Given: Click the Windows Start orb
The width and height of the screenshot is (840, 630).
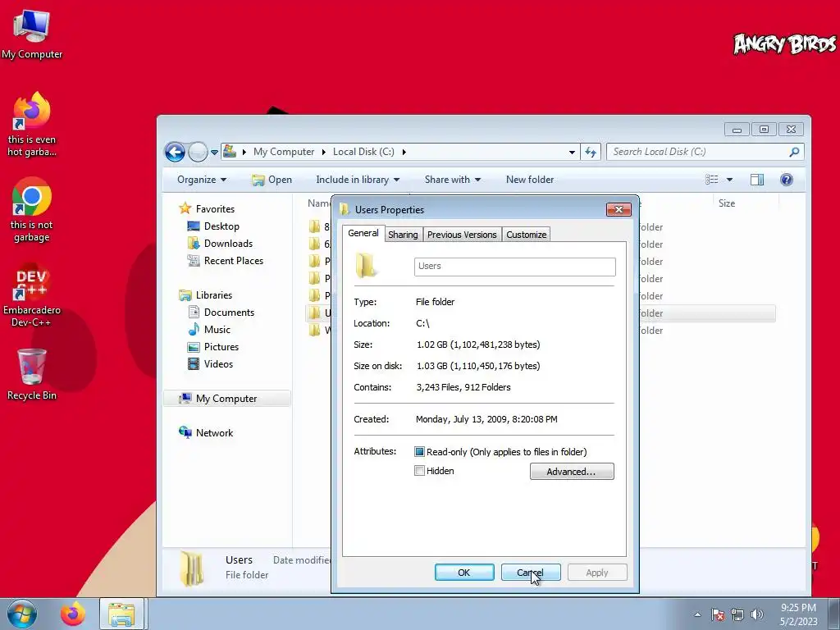Looking at the screenshot, I should click(x=21, y=614).
